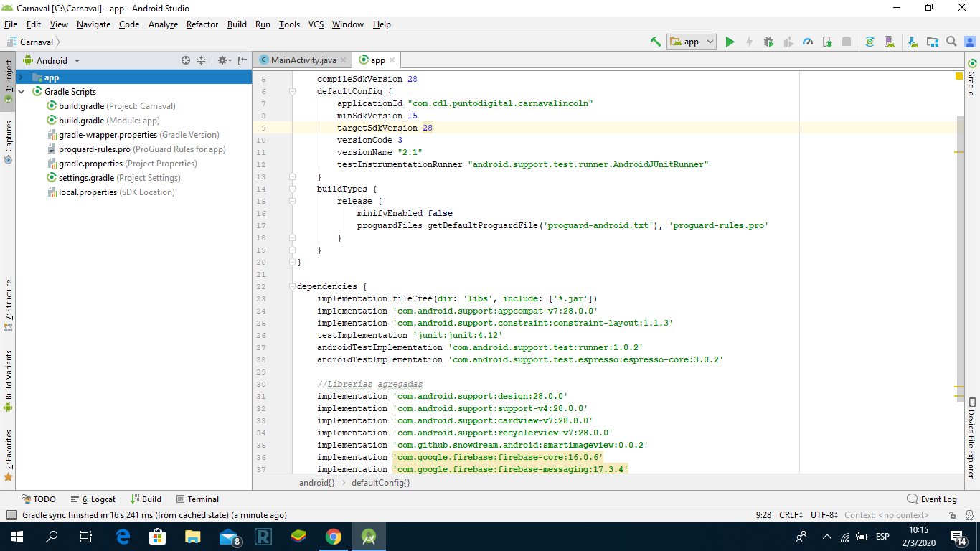Open the Event Log

(x=932, y=499)
